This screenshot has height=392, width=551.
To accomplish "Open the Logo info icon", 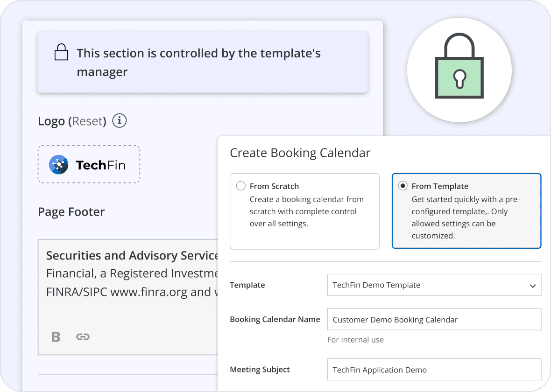I will tap(120, 121).
